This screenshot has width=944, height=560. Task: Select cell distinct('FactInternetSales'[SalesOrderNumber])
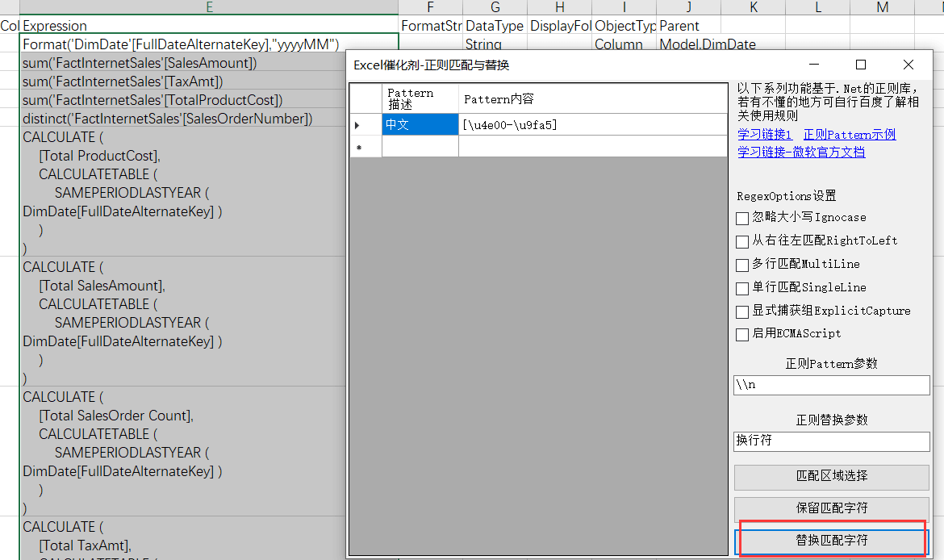[183, 119]
